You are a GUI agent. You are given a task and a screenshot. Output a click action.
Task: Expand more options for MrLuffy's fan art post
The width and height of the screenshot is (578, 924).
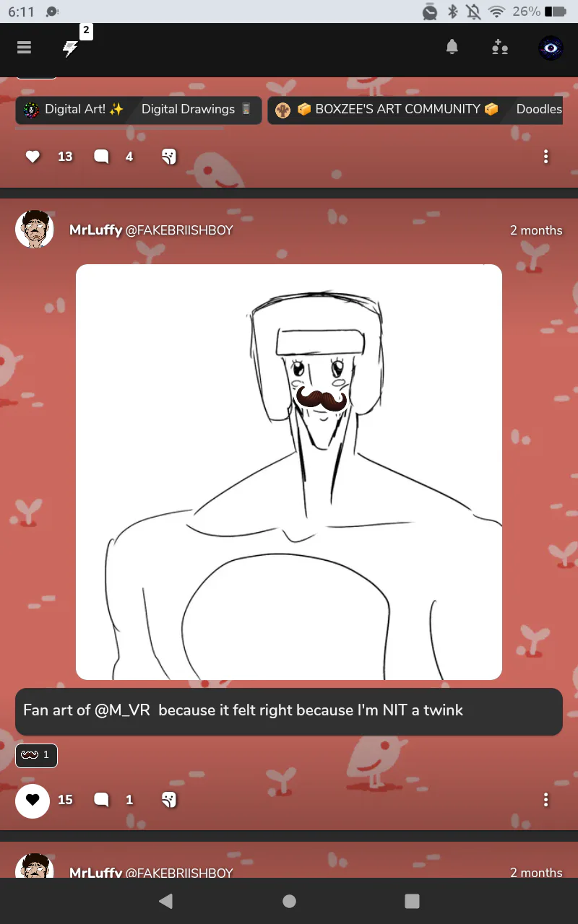[x=545, y=800]
